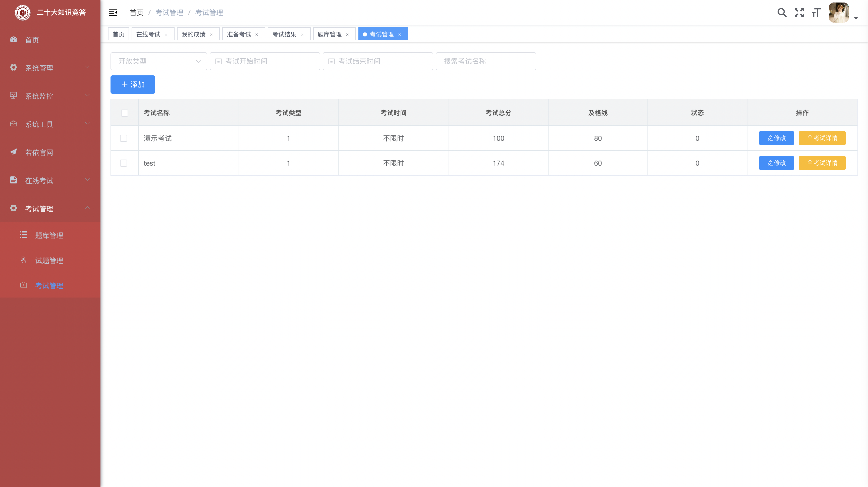Collapse sidebar using the hamburger icon

[x=113, y=13]
